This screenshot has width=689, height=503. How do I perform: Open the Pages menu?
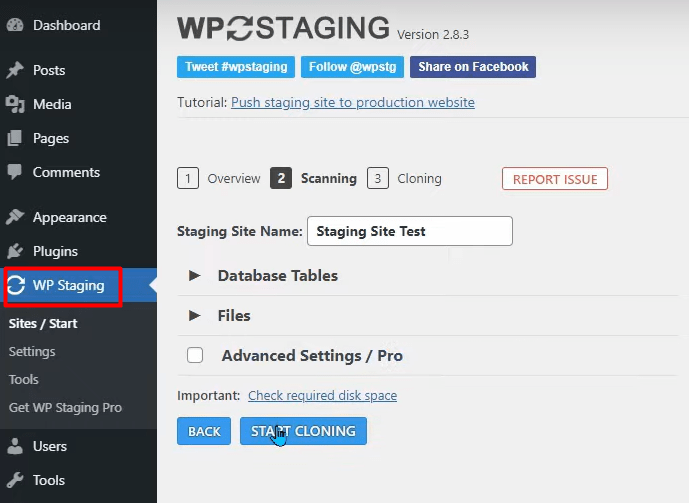click(51, 138)
